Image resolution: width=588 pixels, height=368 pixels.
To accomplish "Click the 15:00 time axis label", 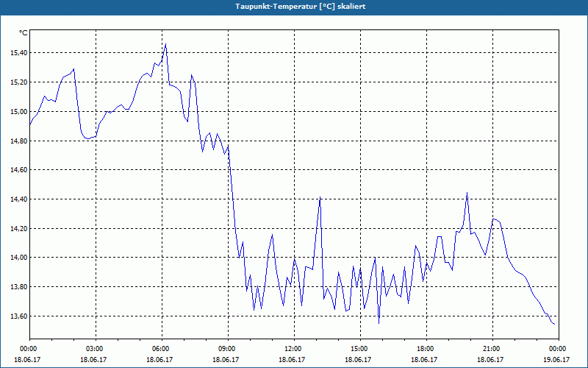I will [360, 349].
